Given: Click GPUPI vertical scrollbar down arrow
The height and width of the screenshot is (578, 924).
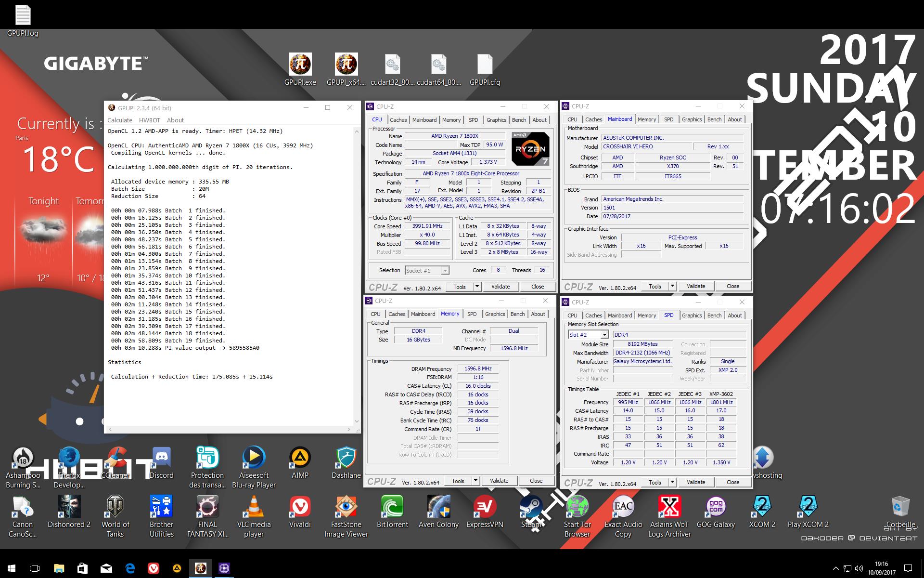Looking at the screenshot, I should (357, 421).
